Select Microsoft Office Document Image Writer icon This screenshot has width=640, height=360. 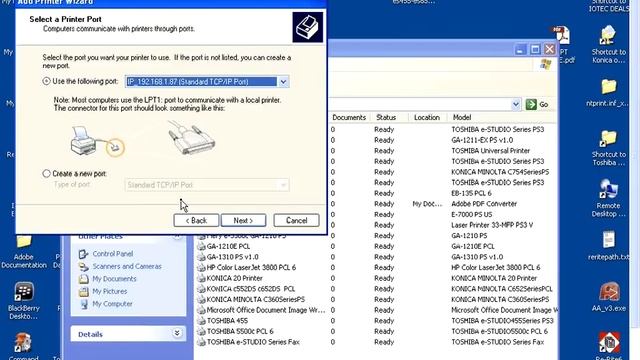click(x=201, y=310)
